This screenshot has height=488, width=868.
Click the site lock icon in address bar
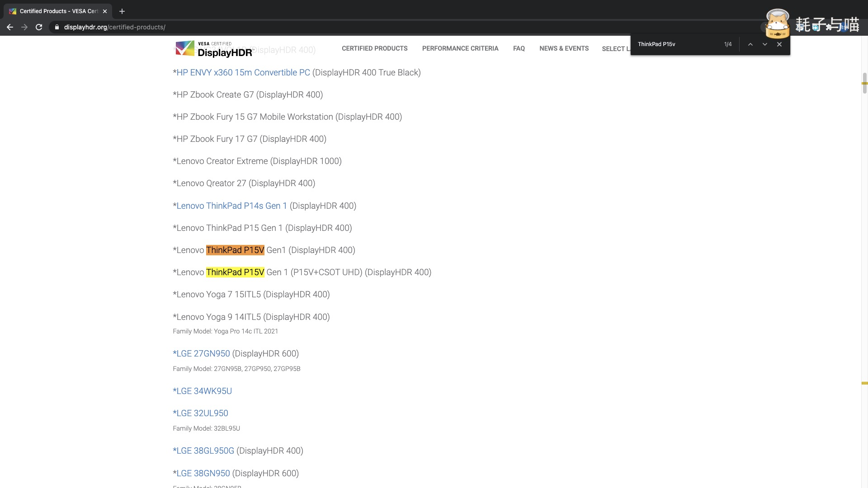[57, 27]
